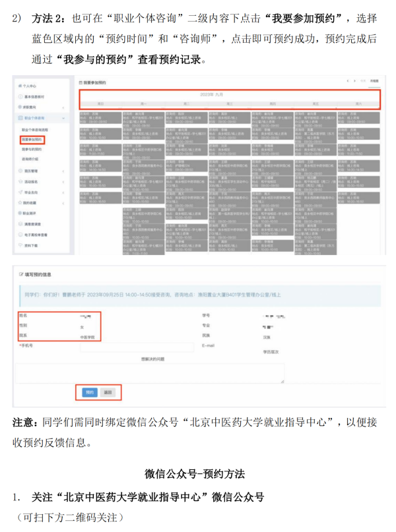Switch to the 月视图 calendar view
The width and height of the screenshot is (396, 532).
375,81
